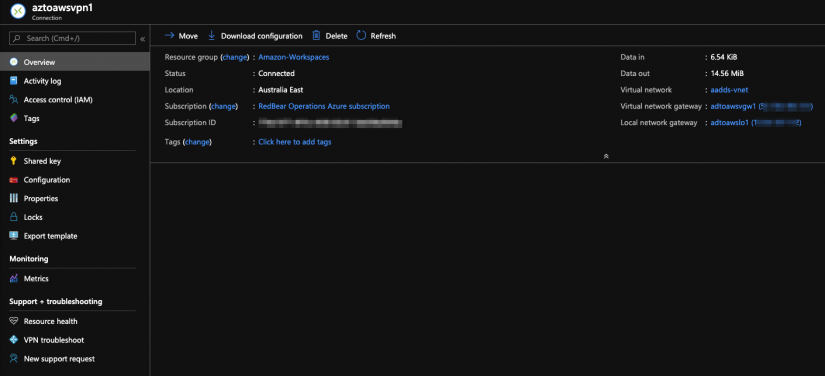Viewport: 825px width, 376px height.
Task: Click the Export template icon
Action: [14, 236]
